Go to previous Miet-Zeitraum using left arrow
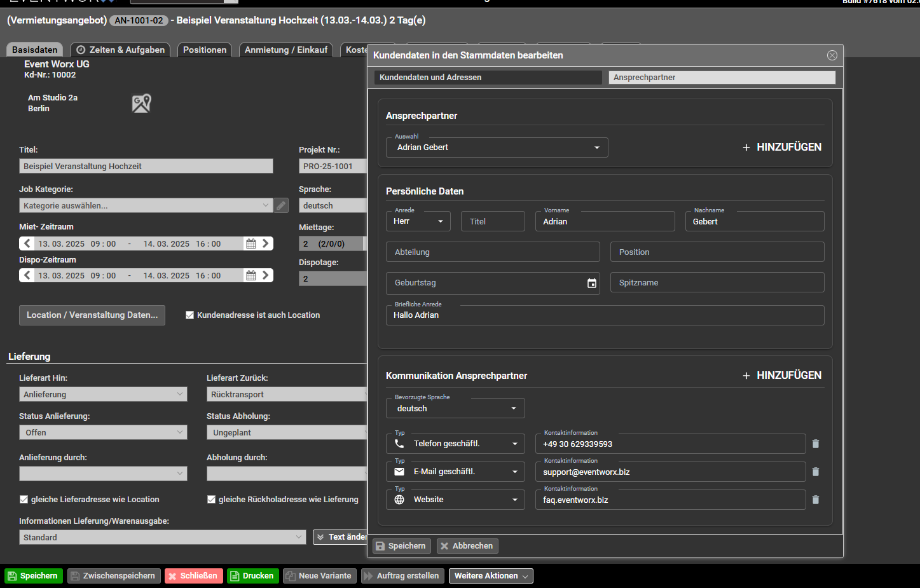920x588 pixels. click(27, 243)
